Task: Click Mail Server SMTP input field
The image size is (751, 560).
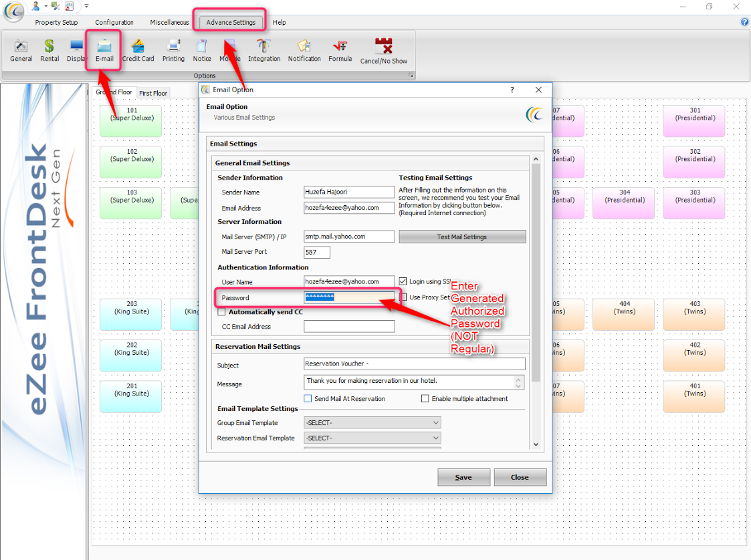Action: point(348,237)
